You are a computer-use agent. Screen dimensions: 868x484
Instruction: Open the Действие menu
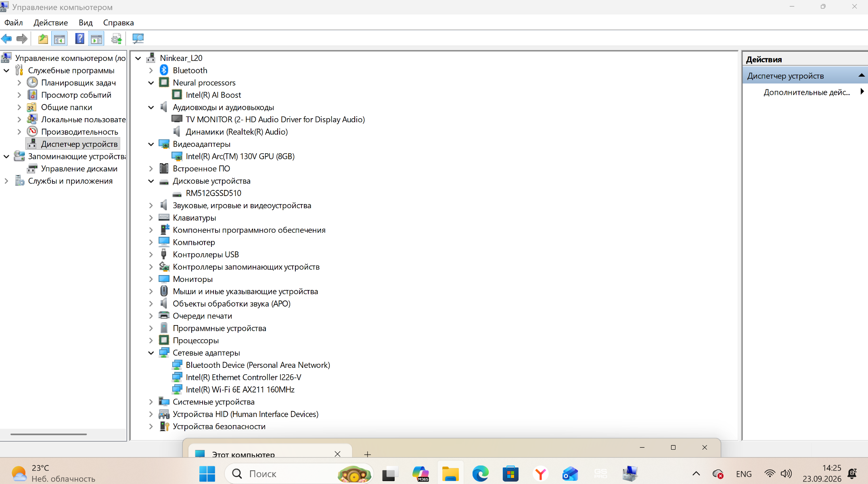point(51,23)
